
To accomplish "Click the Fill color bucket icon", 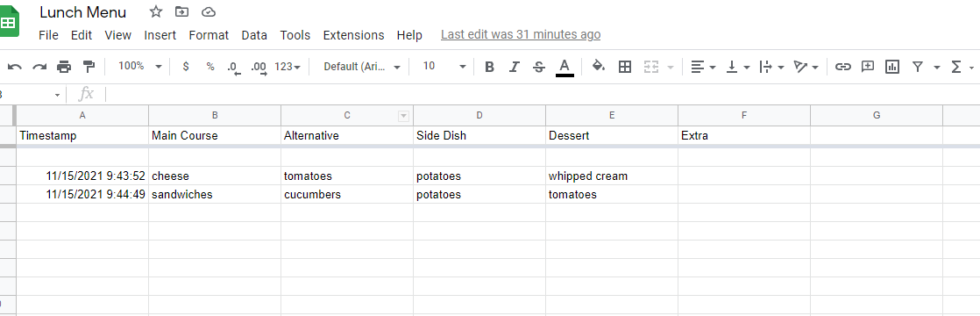I will pos(598,67).
